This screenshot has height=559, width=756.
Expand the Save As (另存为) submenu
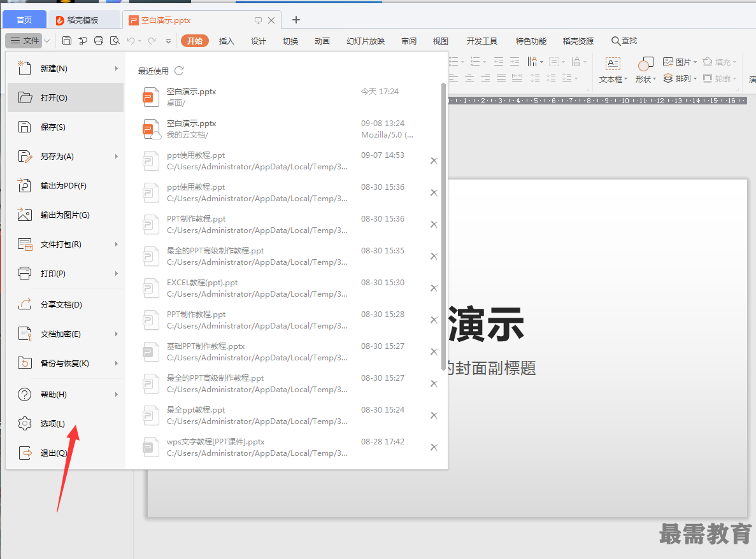(x=116, y=156)
